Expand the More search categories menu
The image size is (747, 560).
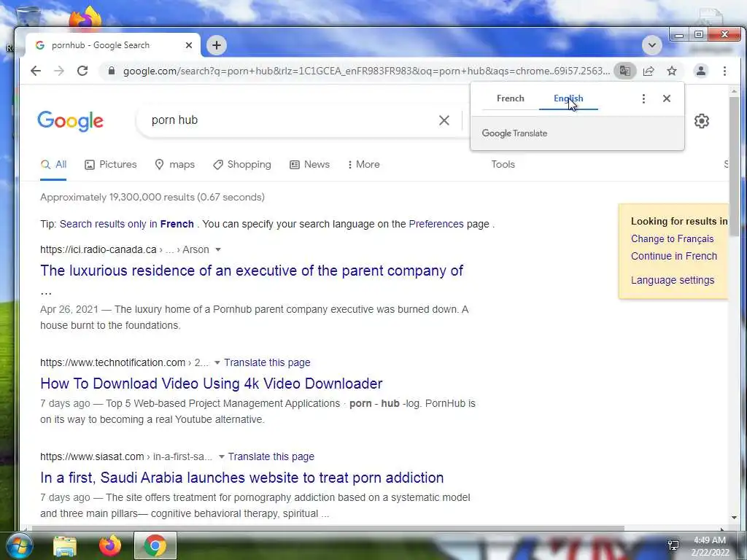point(364,165)
